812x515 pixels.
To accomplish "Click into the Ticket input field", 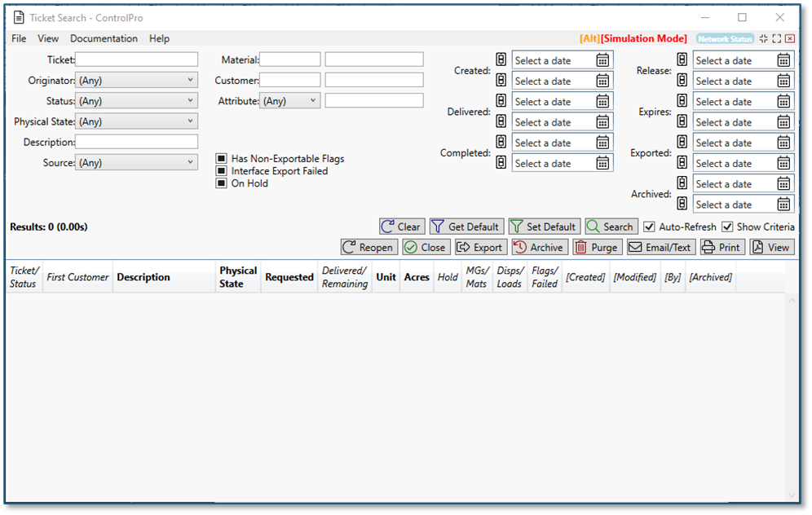I will coord(136,59).
